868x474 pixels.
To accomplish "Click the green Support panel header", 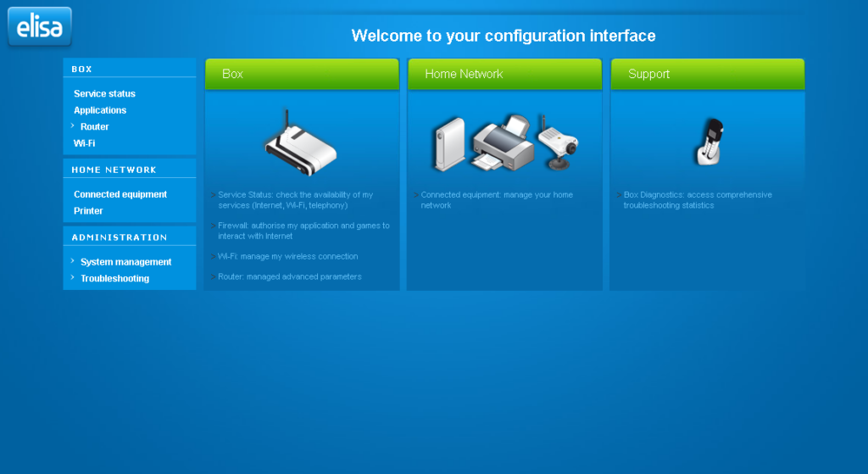I will point(708,75).
